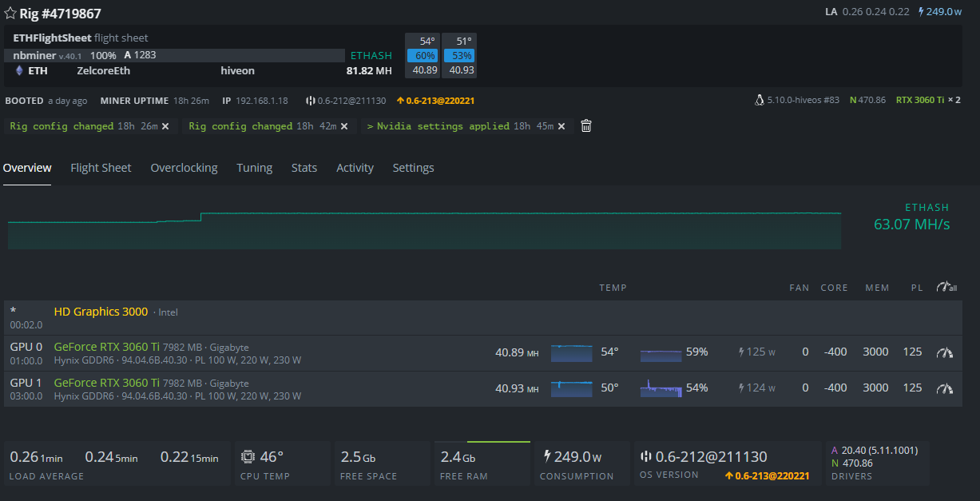
Task: Close the 'Nvidia settings applied' message
Action: tap(561, 126)
